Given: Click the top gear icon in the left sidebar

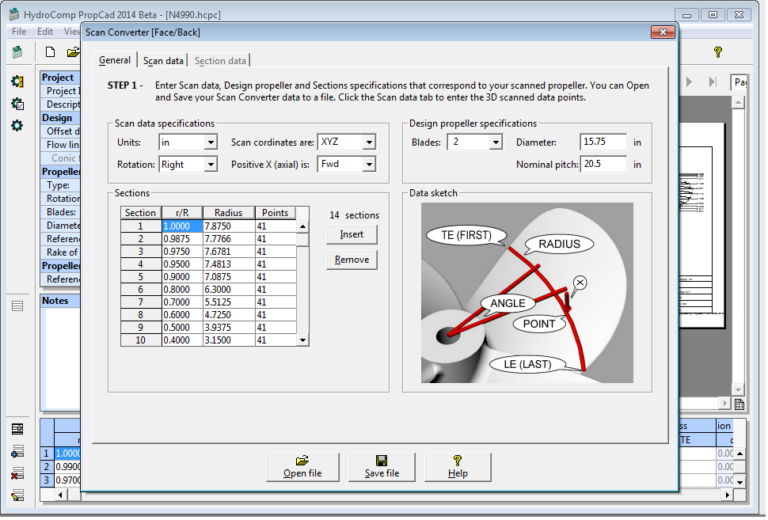Looking at the screenshot, I should 17,81.
